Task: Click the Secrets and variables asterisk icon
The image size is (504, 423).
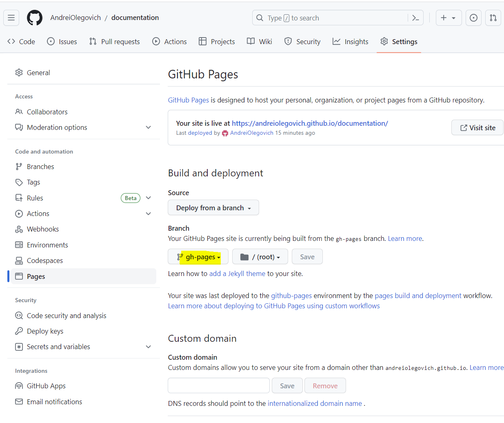Action: click(x=19, y=347)
